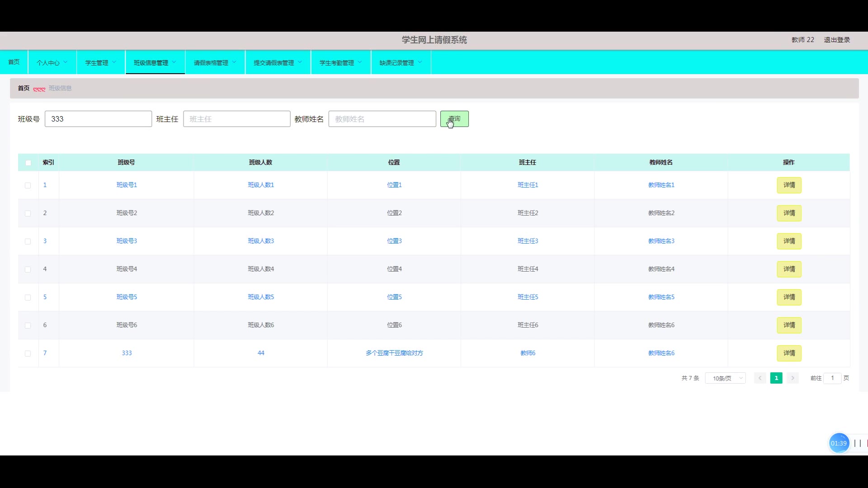The image size is (868, 488).
Task: Check the checkbox for row 1
Action: click(28, 185)
